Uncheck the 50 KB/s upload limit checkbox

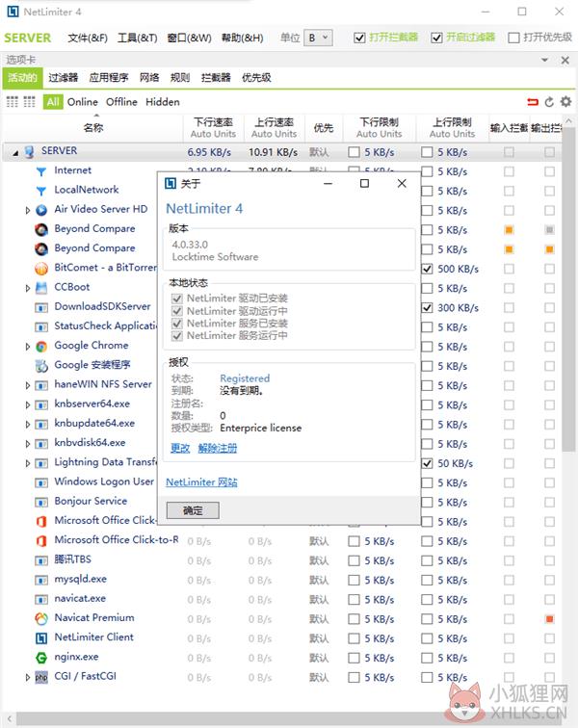click(x=427, y=463)
